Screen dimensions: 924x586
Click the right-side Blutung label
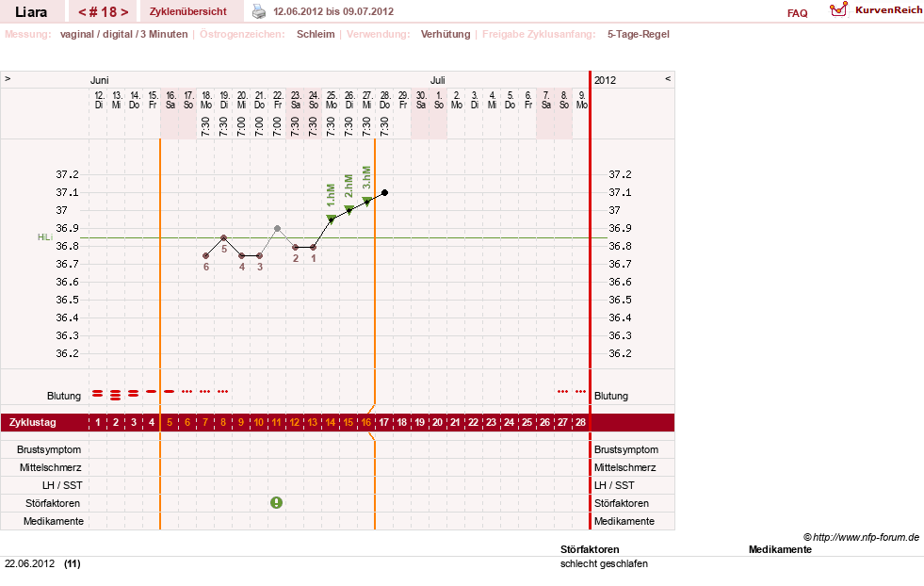click(x=611, y=397)
